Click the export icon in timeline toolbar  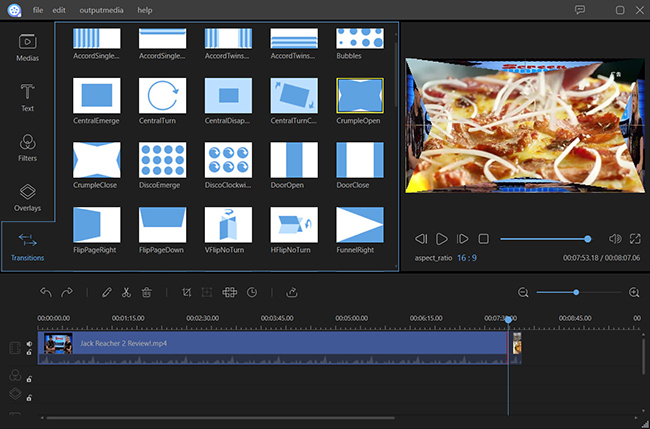tap(292, 292)
